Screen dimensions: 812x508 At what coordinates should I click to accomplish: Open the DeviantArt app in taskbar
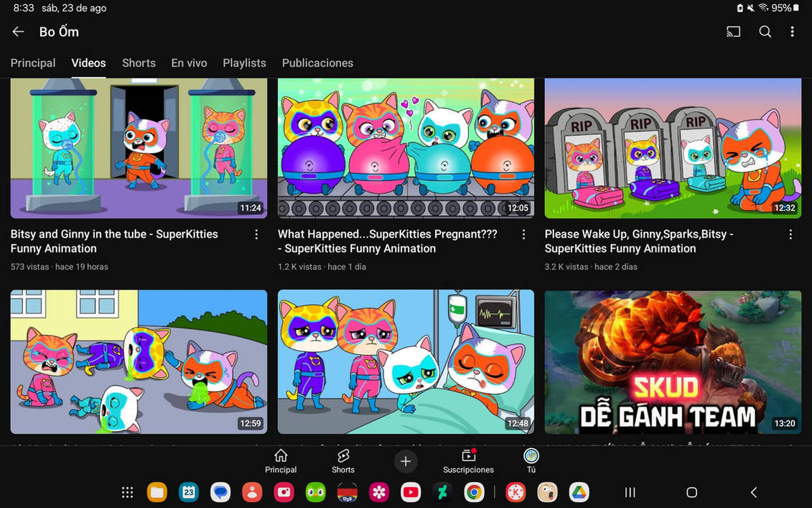tap(442, 492)
